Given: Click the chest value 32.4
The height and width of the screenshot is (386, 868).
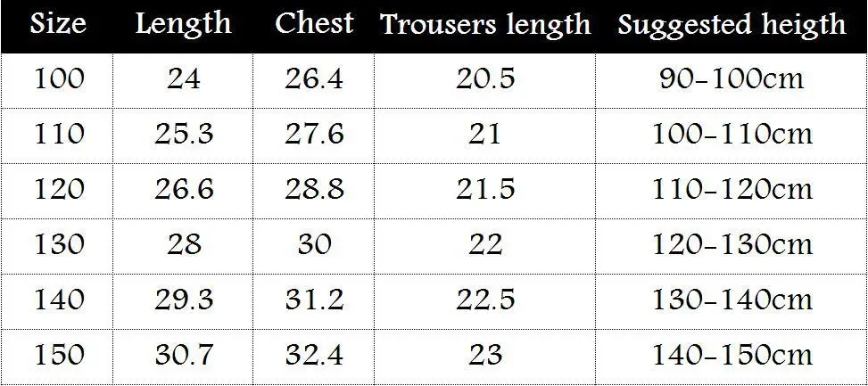Looking at the screenshot, I should [314, 356].
